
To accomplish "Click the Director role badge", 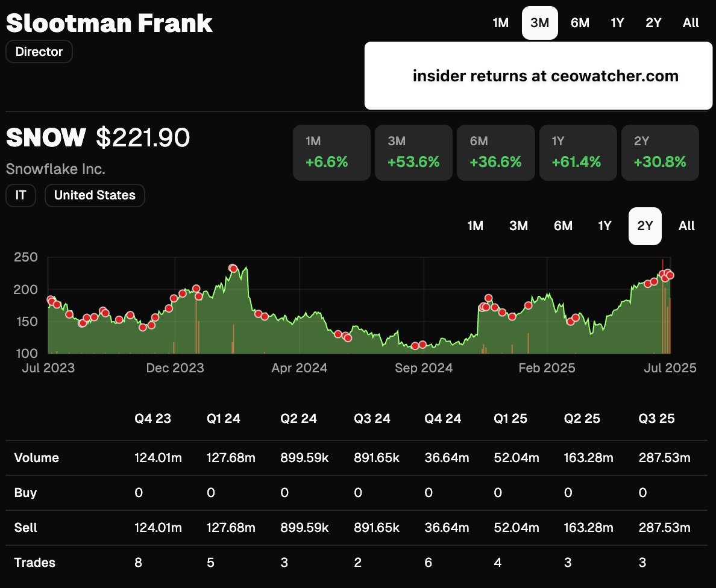I will pyautogui.click(x=39, y=52).
